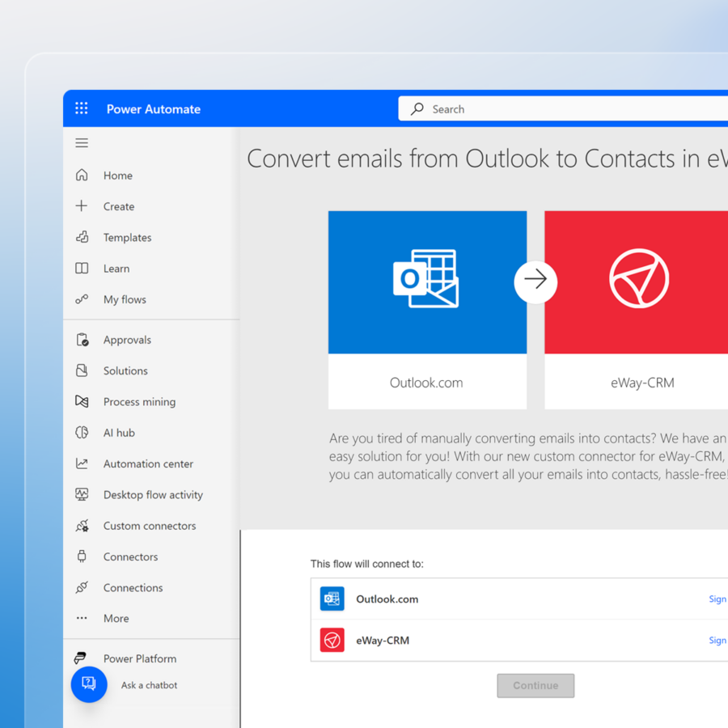
Task: Collapse the navigation pane with hamburger icon
Action: 81,142
